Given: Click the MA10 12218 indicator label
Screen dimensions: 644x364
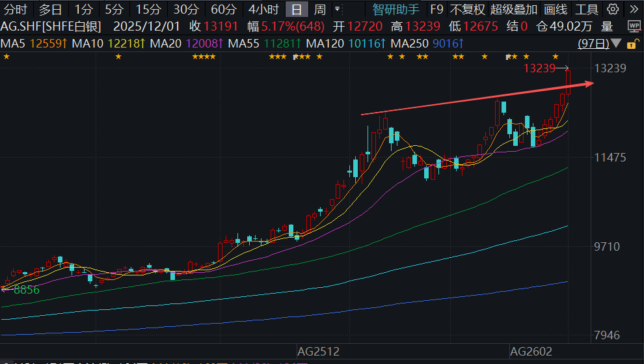Looking at the screenshot, I should tap(109, 43).
